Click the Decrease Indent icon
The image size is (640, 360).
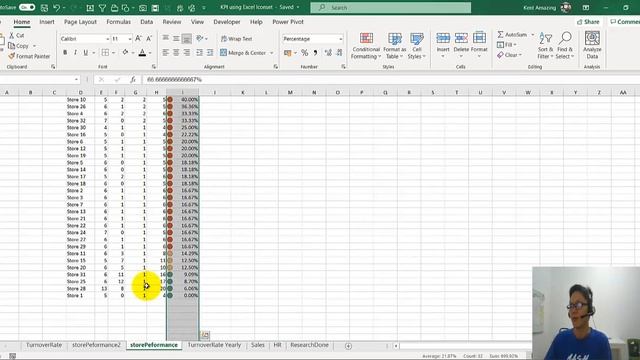point(199,53)
